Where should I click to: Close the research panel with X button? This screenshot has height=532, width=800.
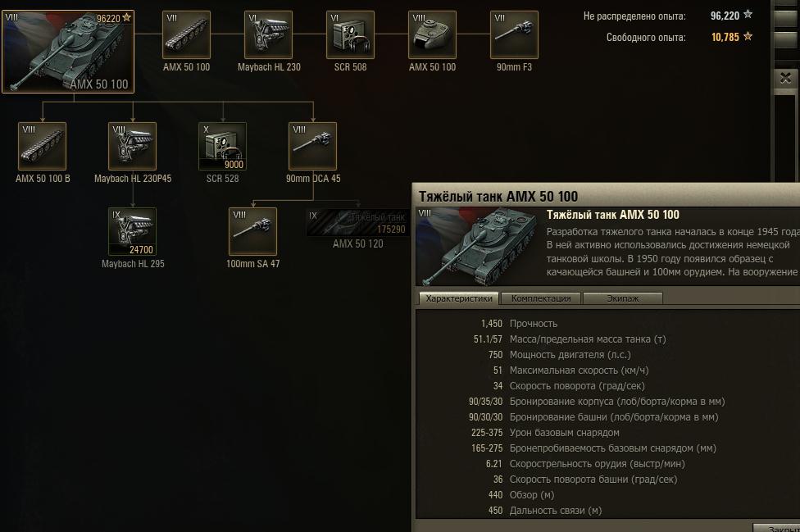[786, 79]
